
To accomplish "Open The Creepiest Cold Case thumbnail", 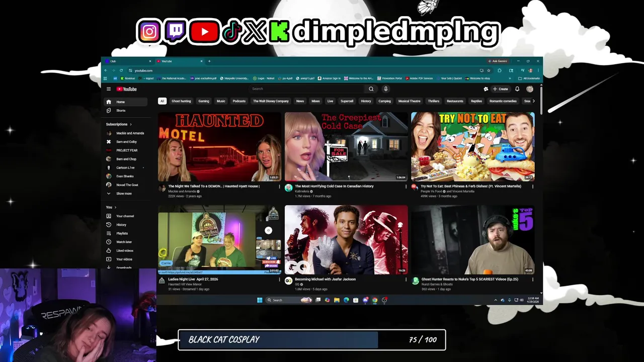I will point(346,146).
